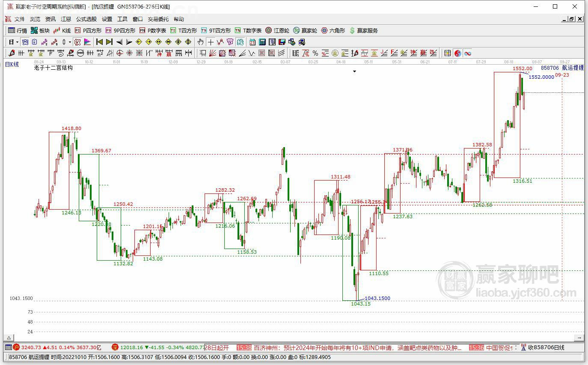Restore the inner chart window
588x365 pixels.
572,19
